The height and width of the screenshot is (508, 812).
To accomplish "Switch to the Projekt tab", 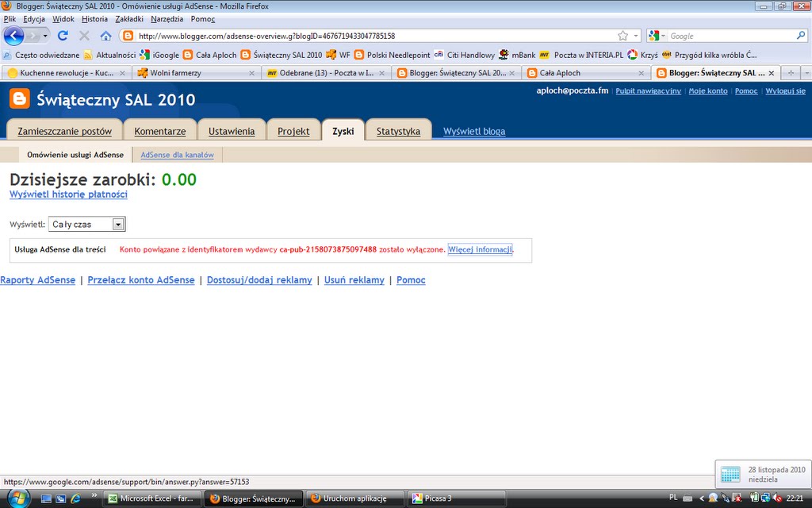I will (293, 131).
